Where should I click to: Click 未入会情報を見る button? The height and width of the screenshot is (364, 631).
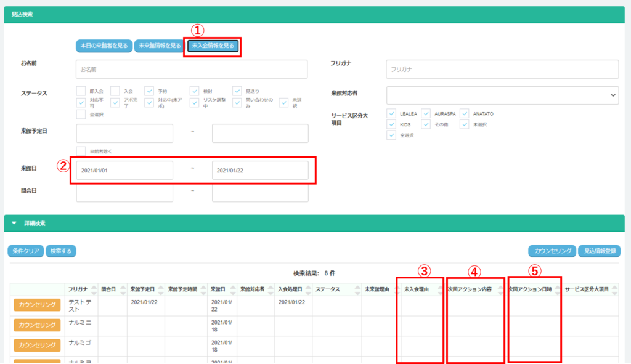pyautogui.click(x=213, y=46)
